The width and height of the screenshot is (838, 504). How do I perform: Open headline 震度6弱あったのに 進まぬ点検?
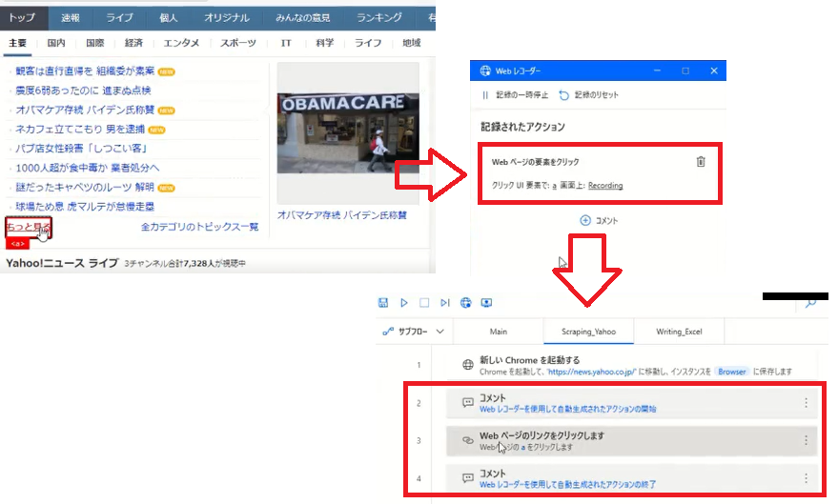pos(83,91)
